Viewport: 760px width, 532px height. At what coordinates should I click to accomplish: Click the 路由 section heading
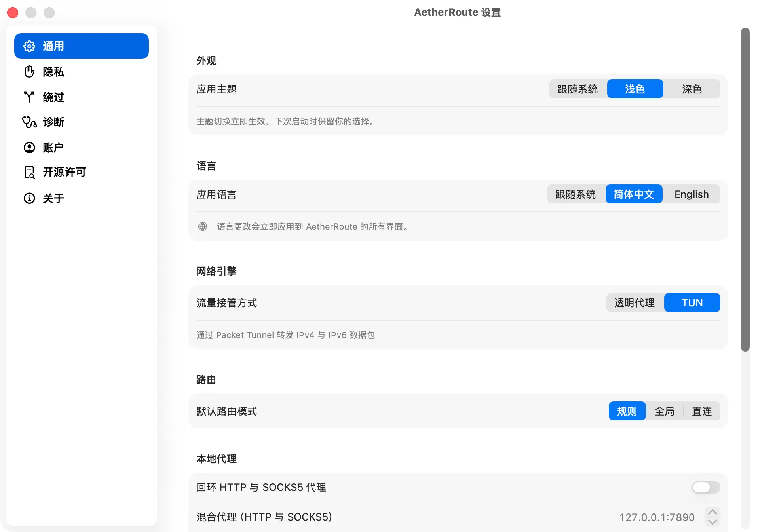coord(206,380)
